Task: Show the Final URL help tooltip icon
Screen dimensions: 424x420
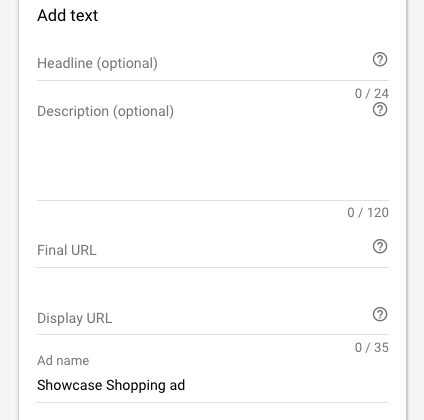Action: click(380, 246)
